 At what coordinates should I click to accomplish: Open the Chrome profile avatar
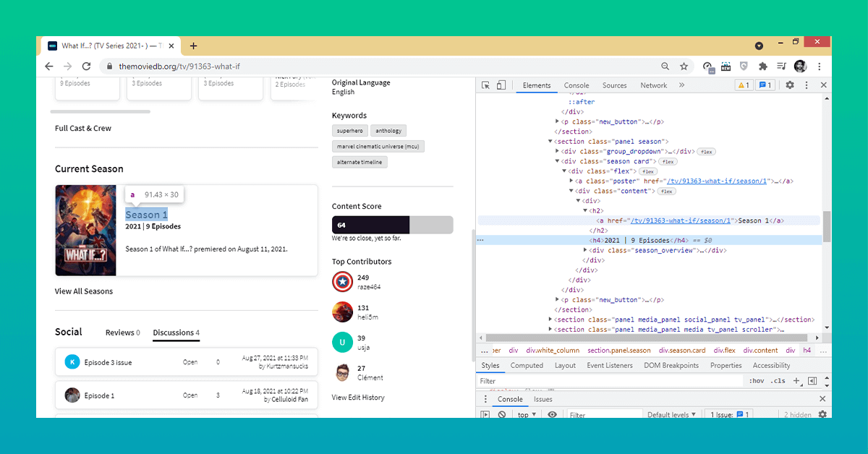800,66
